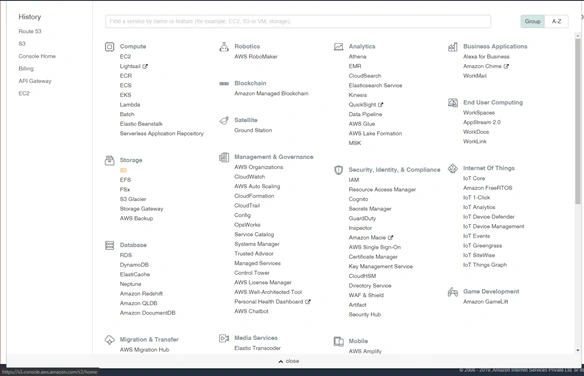Open IAM service
Screen dimensions: 584x376
click(x=354, y=180)
